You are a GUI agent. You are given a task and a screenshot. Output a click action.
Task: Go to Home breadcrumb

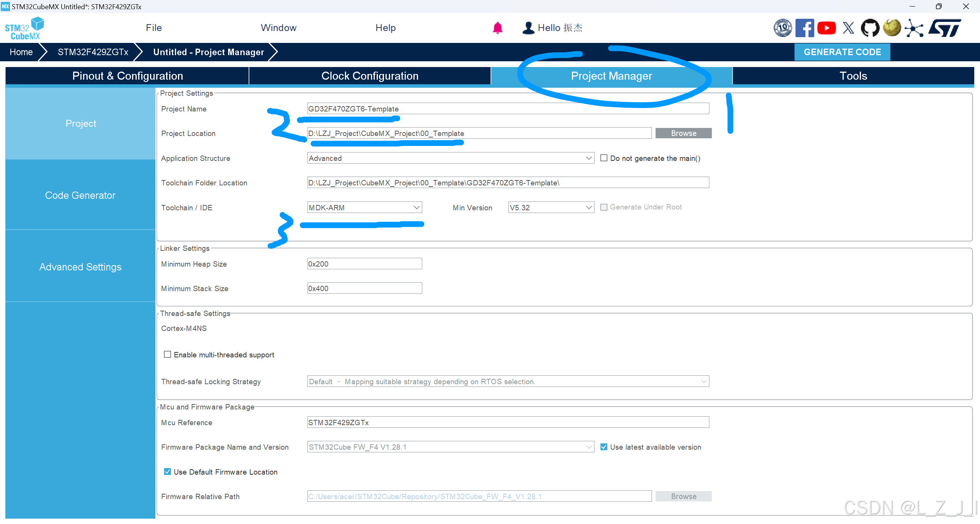21,52
